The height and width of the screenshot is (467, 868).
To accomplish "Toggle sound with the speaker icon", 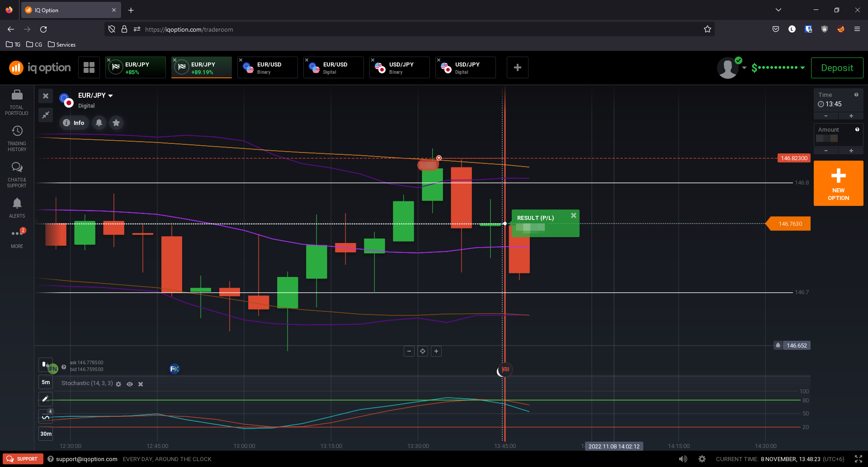I will (683, 459).
